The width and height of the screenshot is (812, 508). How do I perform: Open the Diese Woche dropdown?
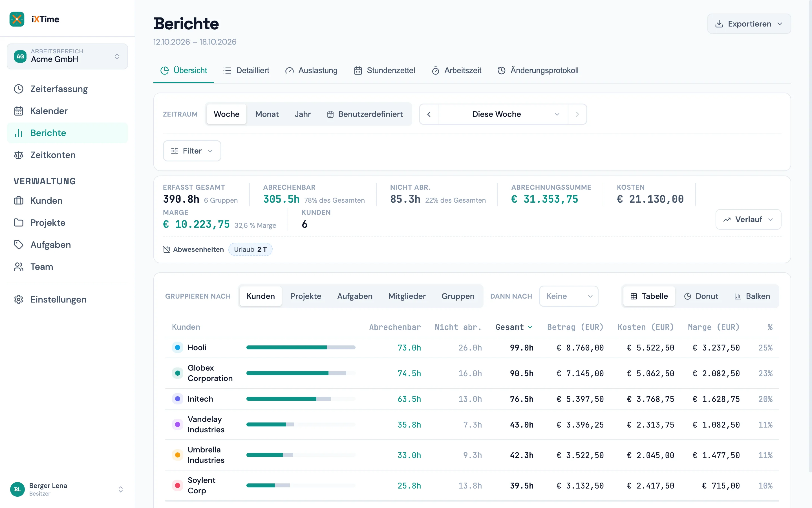(503, 114)
